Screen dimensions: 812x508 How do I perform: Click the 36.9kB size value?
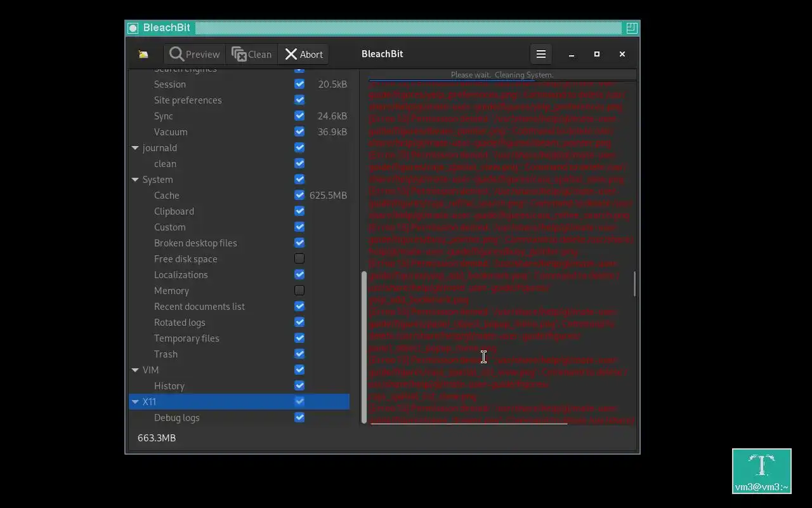[x=332, y=132]
